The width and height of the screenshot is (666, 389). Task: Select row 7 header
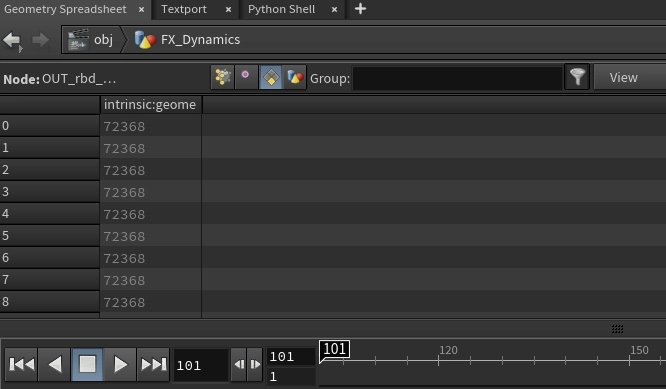point(50,280)
